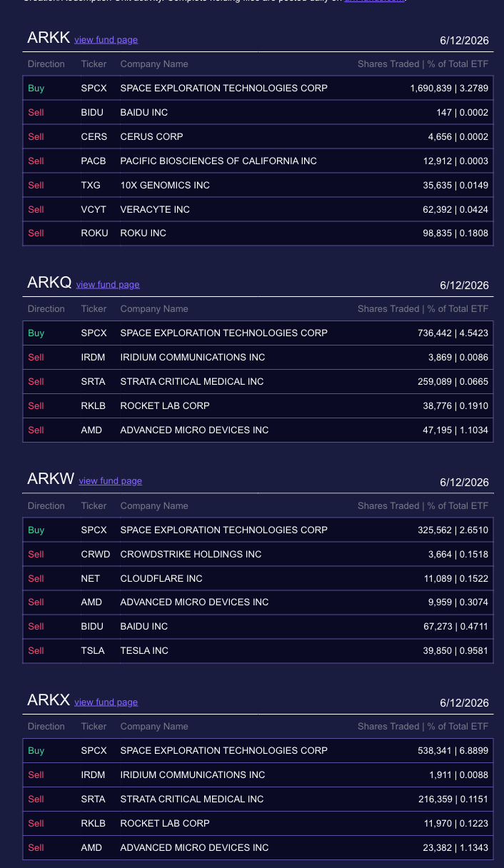
Task: Click the Ticker column header in ARKW
Action: (94, 506)
